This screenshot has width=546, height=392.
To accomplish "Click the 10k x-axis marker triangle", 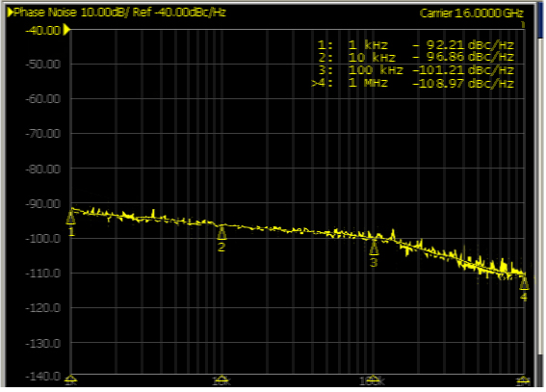I will [x=221, y=380].
